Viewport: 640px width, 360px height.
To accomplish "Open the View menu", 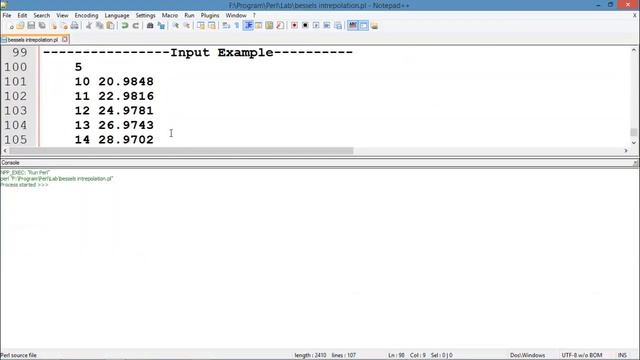I will (62, 15).
